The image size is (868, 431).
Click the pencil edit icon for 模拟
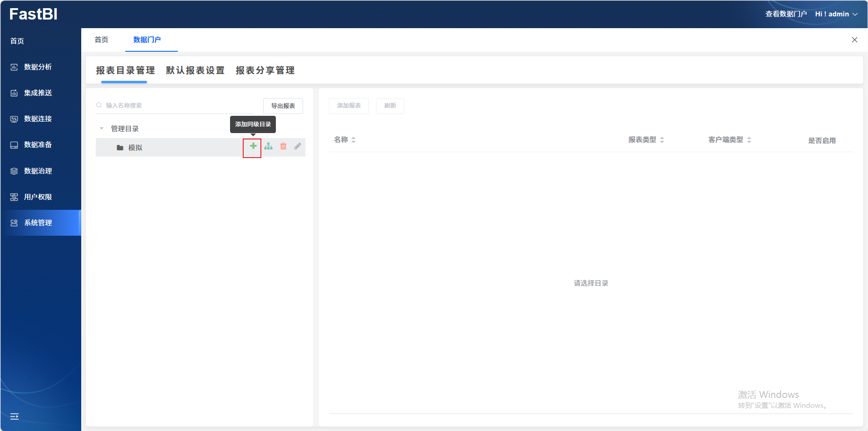click(298, 146)
